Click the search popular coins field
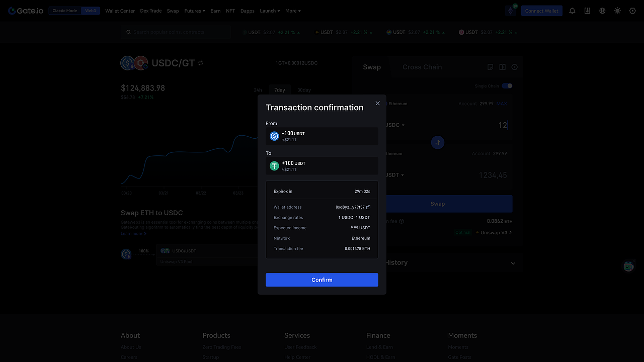The height and width of the screenshot is (362, 644). pyautogui.click(x=176, y=32)
